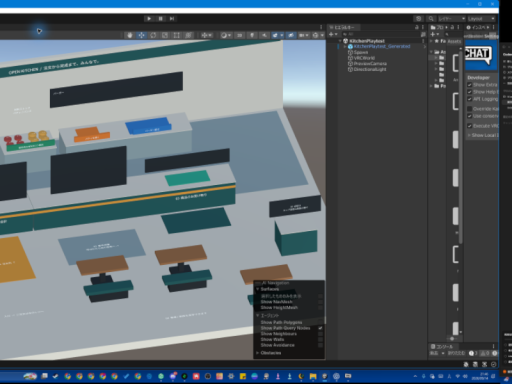Enable the Show Neighbours checkbox
Viewport: 512px width, 384px height.
click(320, 334)
